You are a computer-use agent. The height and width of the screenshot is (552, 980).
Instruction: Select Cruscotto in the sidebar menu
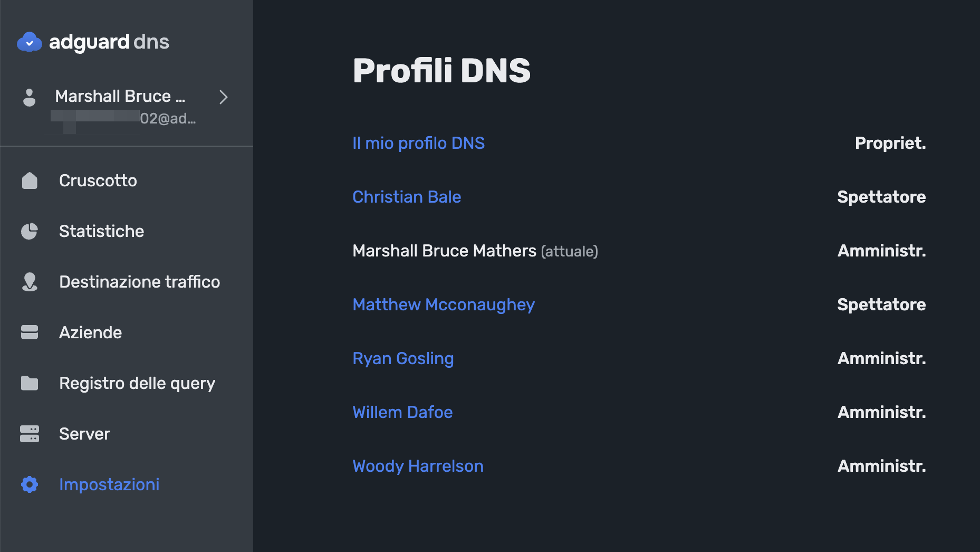tap(98, 180)
